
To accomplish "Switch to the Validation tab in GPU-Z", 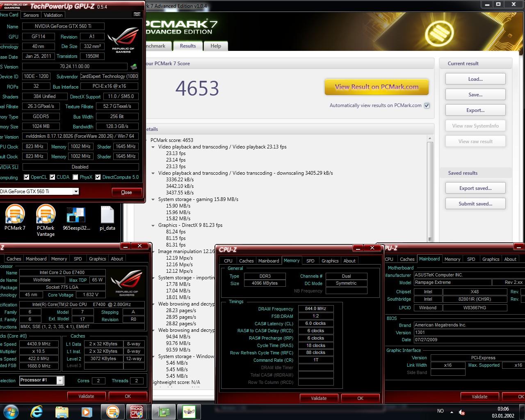I will (x=53, y=15).
